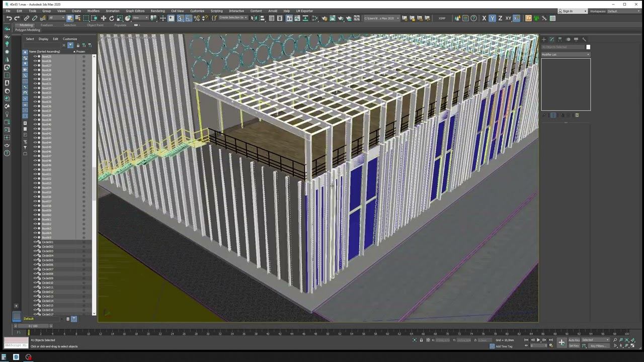Toggle the Scene Explorer filter funnel button
644x362 pixels.
tap(70, 45)
